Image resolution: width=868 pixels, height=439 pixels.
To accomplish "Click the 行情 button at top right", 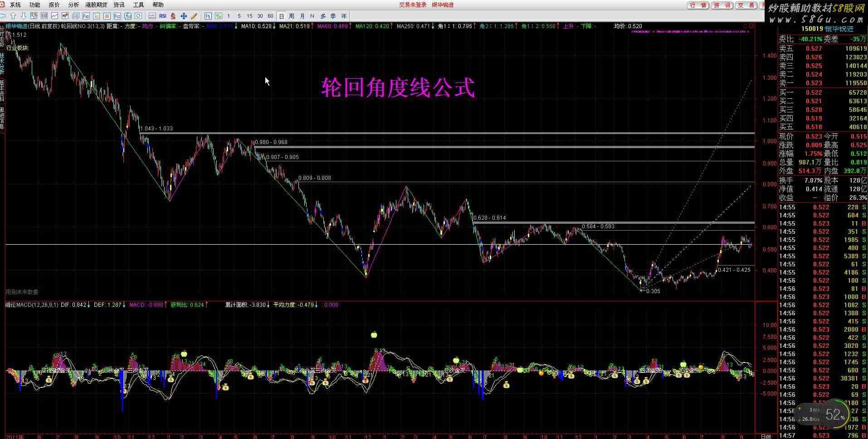I will click(698, 5).
